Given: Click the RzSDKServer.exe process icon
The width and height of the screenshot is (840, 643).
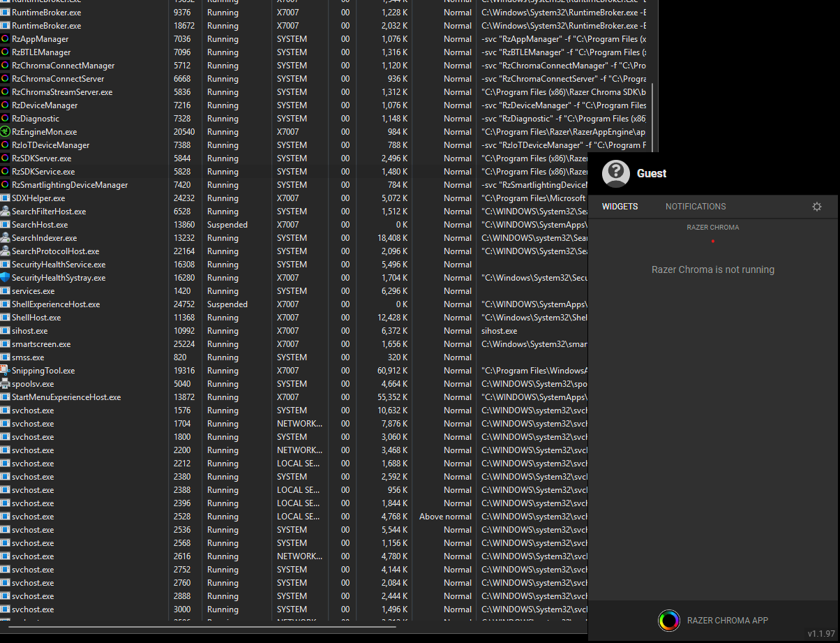Looking at the screenshot, I should click(x=6, y=158).
